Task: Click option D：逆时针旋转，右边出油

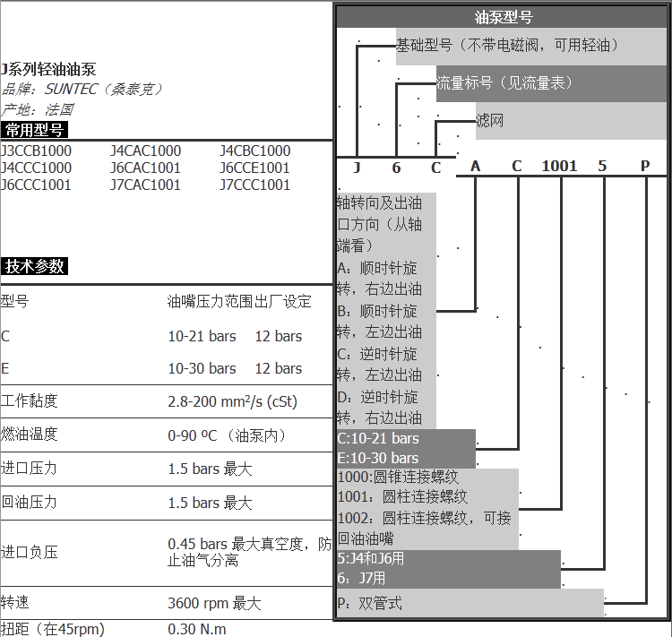Action: (380, 408)
